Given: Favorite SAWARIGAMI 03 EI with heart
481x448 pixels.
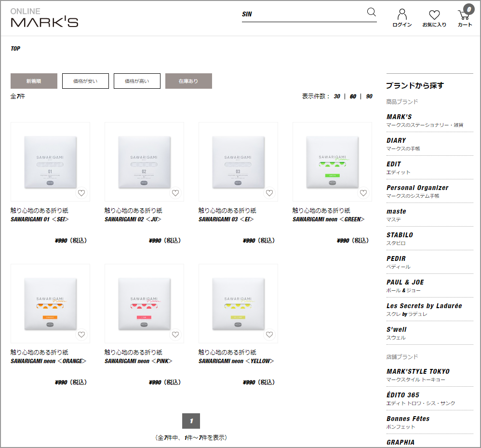Looking at the screenshot, I should coord(269,193).
